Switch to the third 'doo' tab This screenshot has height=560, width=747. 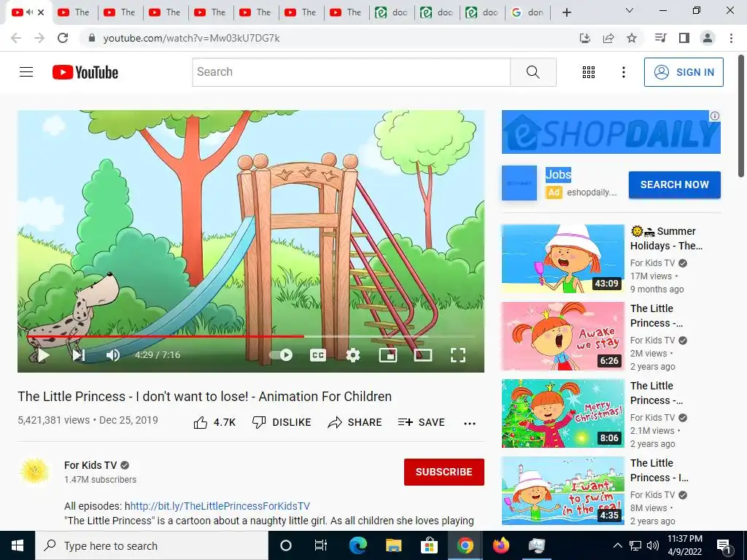(482, 12)
